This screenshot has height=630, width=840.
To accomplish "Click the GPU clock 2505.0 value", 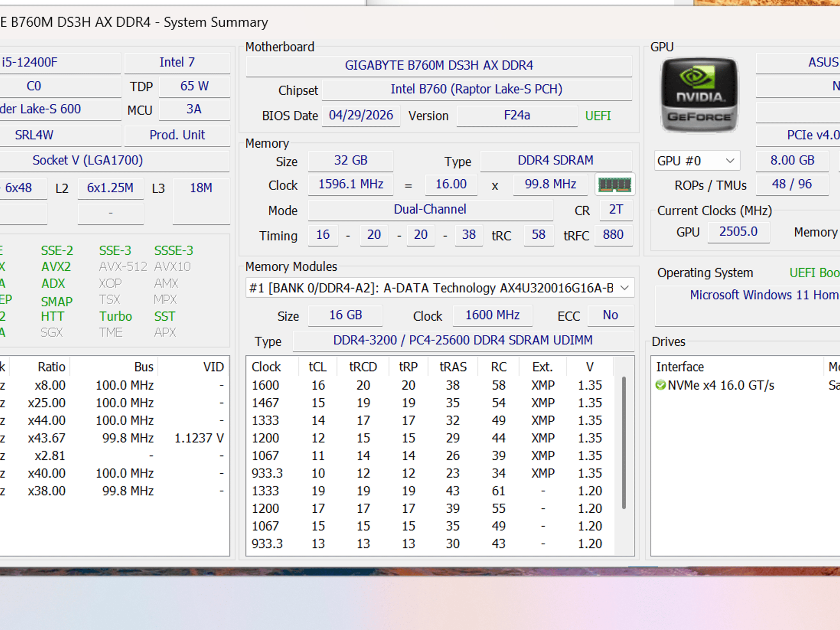I will pos(738,232).
